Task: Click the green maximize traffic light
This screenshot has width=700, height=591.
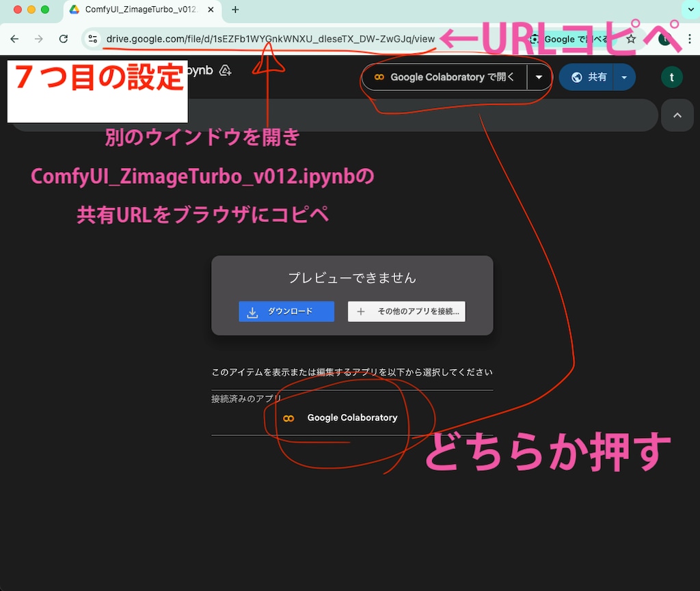Action: (x=44, y=10)
